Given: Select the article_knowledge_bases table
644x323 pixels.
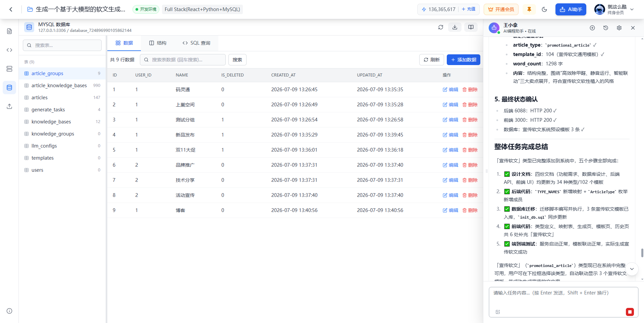Looking at the screenshot, I should pyautogui.click(x=62, y=86).
